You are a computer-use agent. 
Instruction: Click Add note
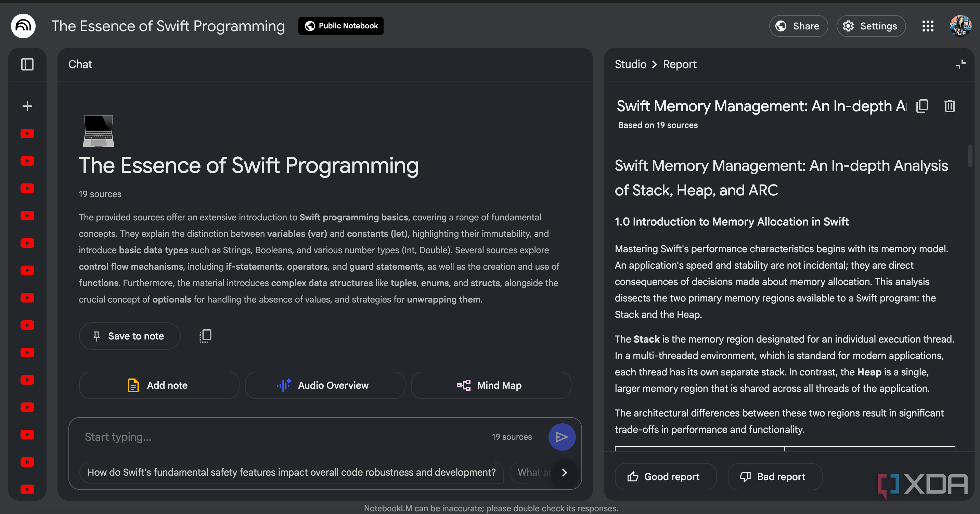pyautogui.click(x=159, y=385)
